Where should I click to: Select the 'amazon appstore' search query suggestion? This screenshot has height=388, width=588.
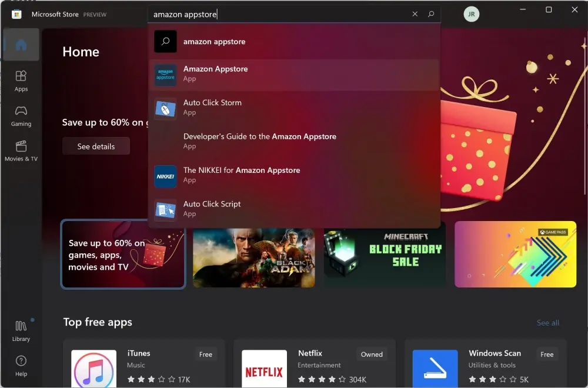tap(294, 41)
